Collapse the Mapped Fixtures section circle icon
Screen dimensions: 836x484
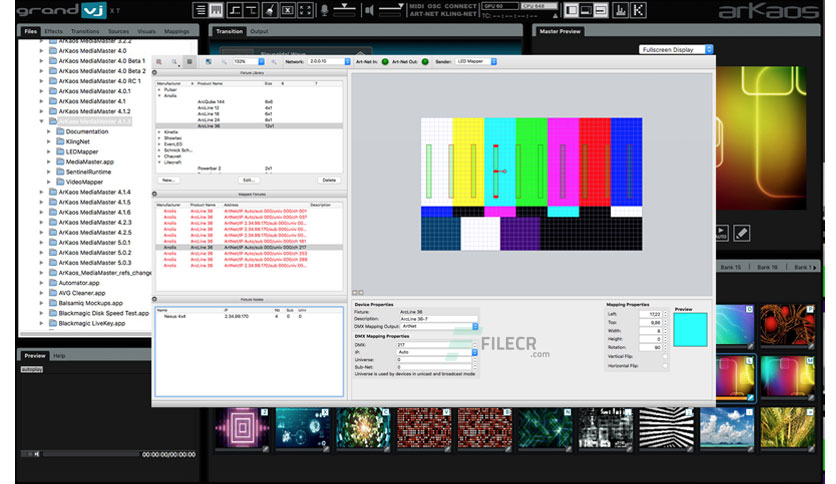[x=155, y=194]
